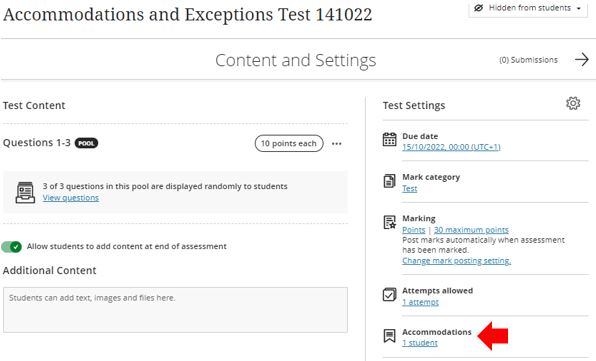596x361 pixels.
Task: Open Change mark posting setting link
Action: [x=457, y=261]
